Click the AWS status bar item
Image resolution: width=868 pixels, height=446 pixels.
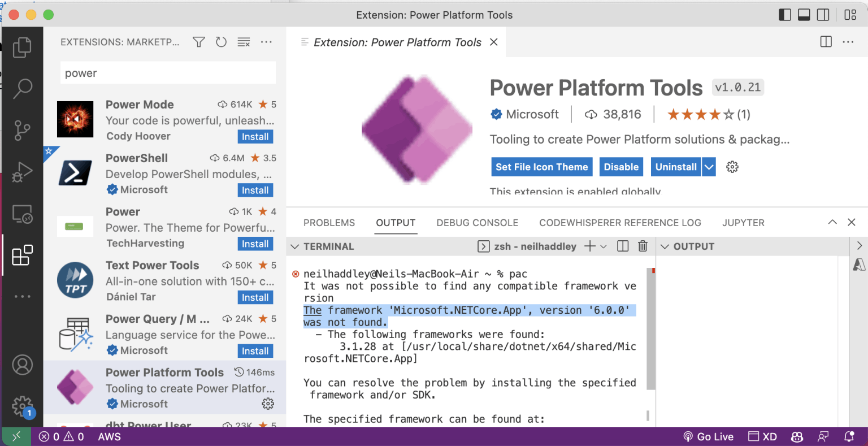pyautogui.click(x=109, y=436)
